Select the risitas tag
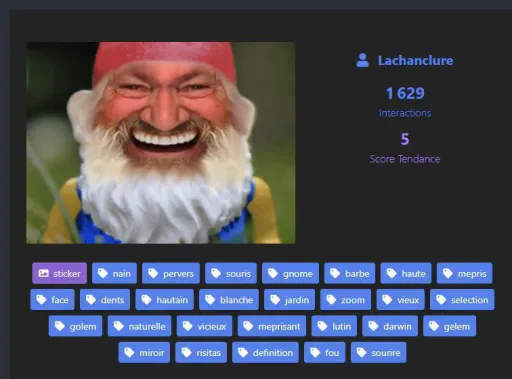The width and height of the screenshot is (512, 379). tap(201, 352)
